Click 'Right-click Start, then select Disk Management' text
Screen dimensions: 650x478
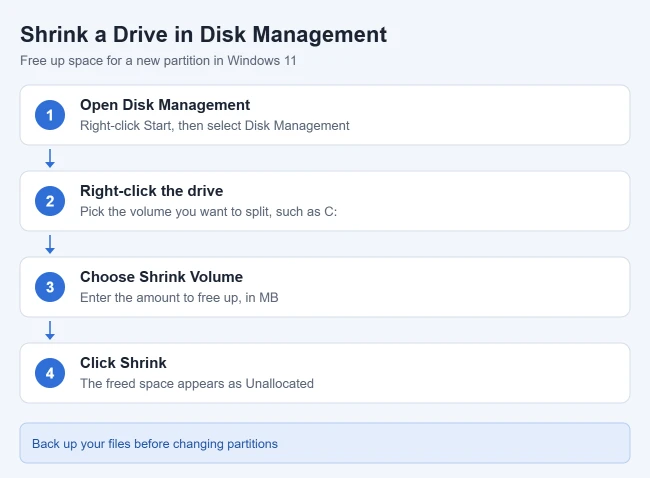tap(215, 126)
